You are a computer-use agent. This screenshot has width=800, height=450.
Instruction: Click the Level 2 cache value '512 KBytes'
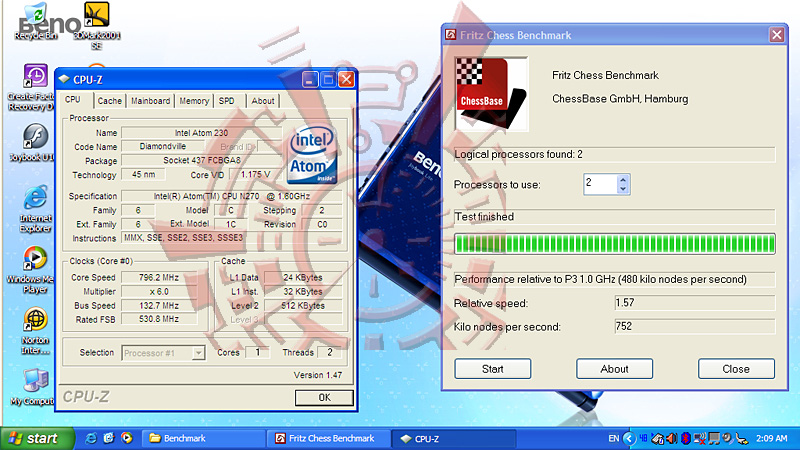click(x=303, y=306)
